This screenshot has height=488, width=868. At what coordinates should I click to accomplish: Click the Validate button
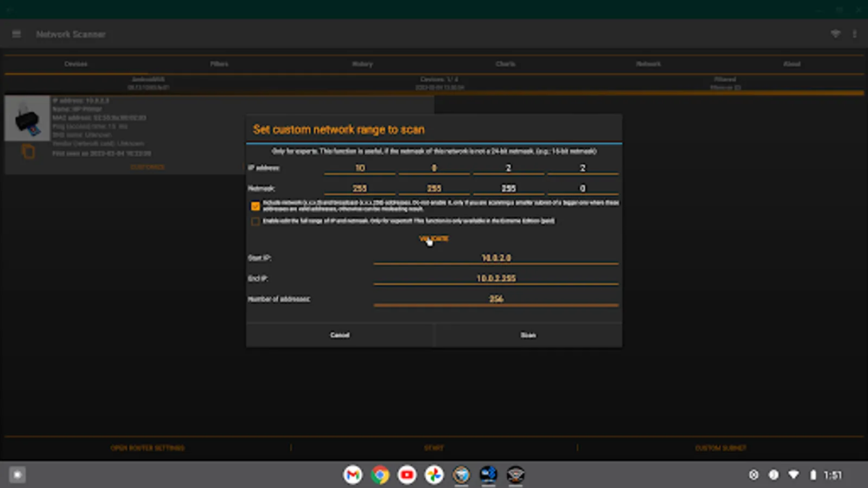[434, 239]
